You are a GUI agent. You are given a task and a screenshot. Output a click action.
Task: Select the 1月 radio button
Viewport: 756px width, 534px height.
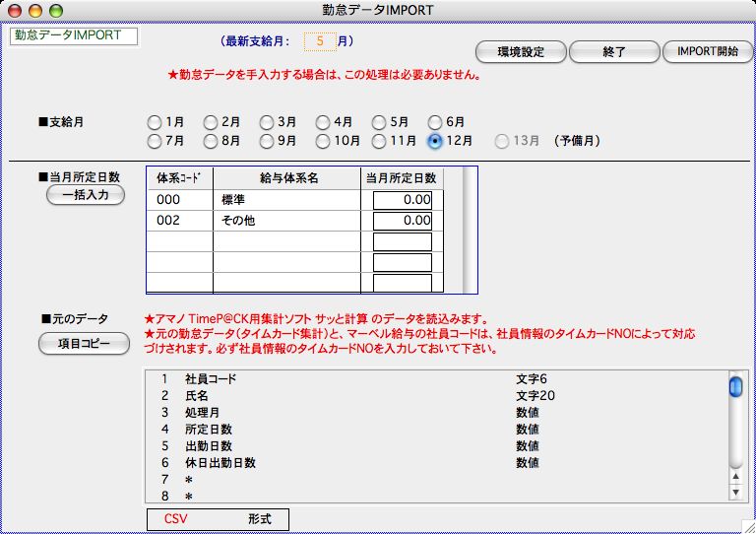coord(155,123)
